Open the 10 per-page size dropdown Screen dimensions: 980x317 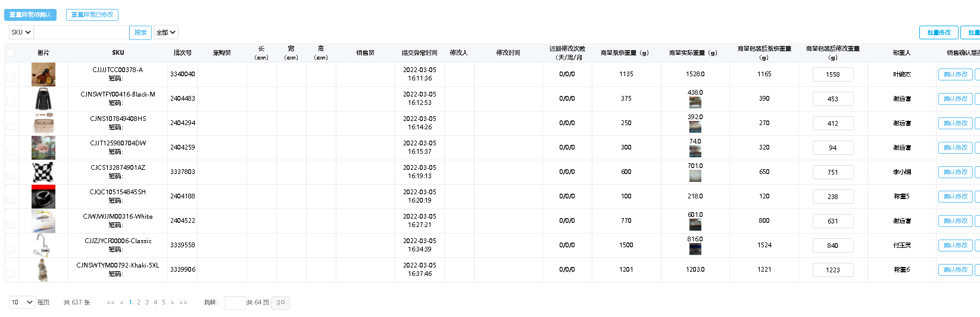click(x=22, y=303)
